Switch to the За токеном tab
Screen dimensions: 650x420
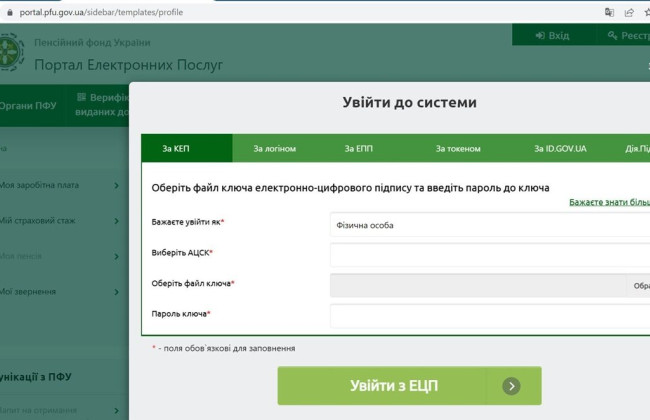coord(458,148)
